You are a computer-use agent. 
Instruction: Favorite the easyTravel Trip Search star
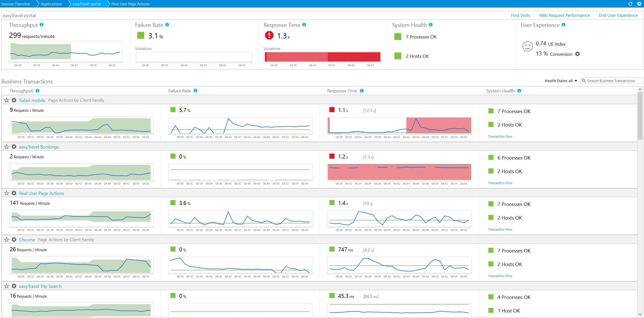(7, 286)
